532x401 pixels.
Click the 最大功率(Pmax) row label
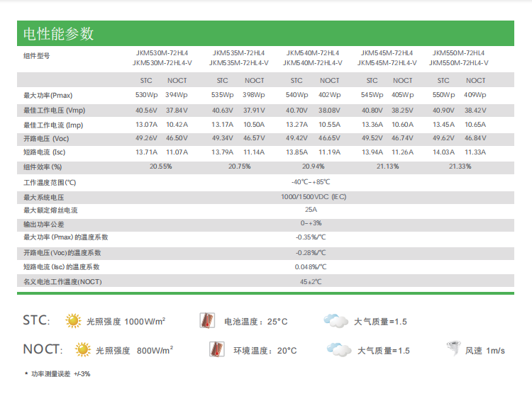(x=48, y=96)
